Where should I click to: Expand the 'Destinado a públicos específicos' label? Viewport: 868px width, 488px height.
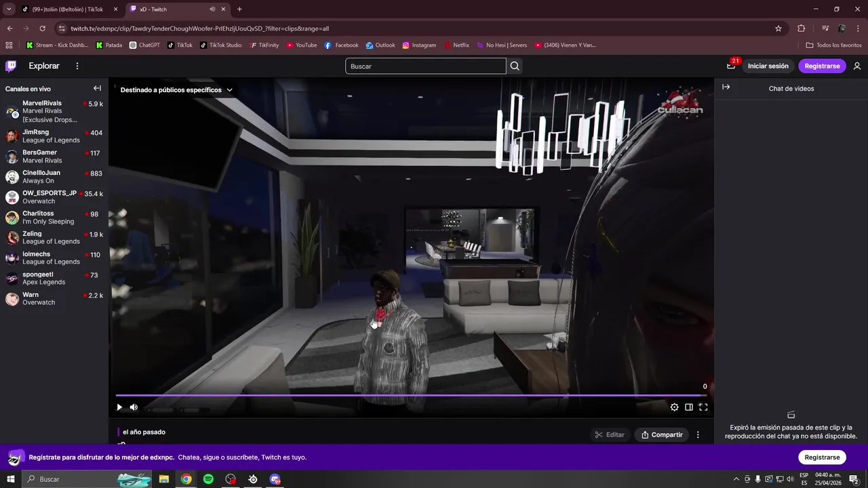(x=176, y=89)
